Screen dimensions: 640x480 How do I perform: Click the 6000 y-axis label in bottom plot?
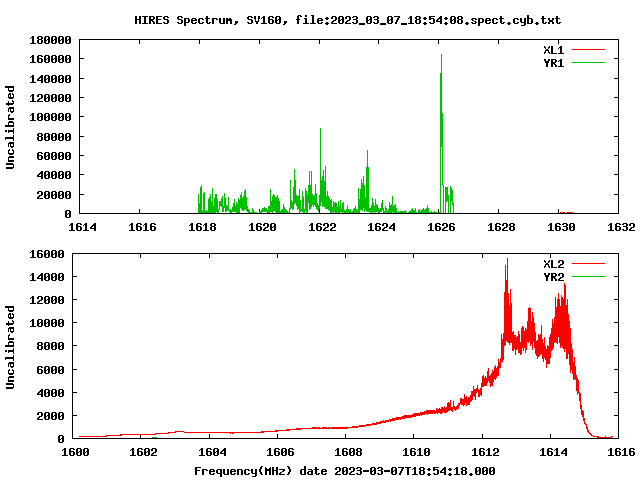click(x=50, y=369)
